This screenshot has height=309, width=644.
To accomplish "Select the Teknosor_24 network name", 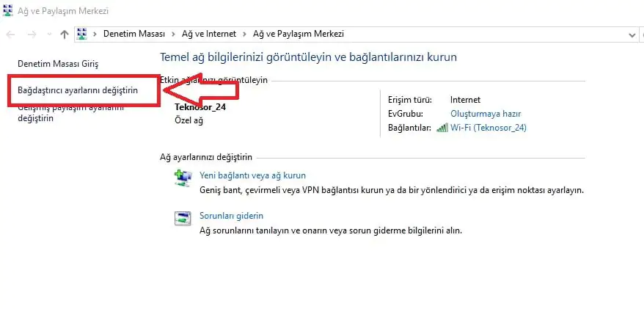I will tap(200, 108).
